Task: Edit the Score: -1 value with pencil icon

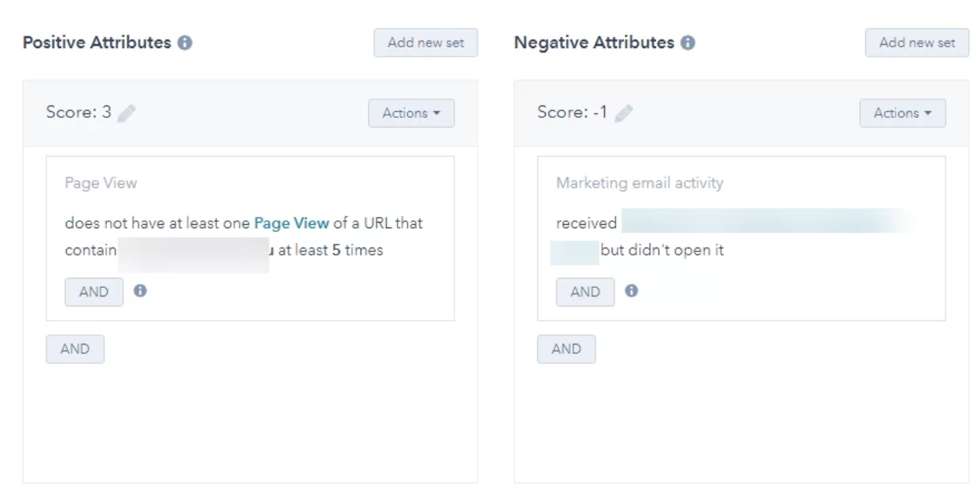Action: tap(623, 113)
